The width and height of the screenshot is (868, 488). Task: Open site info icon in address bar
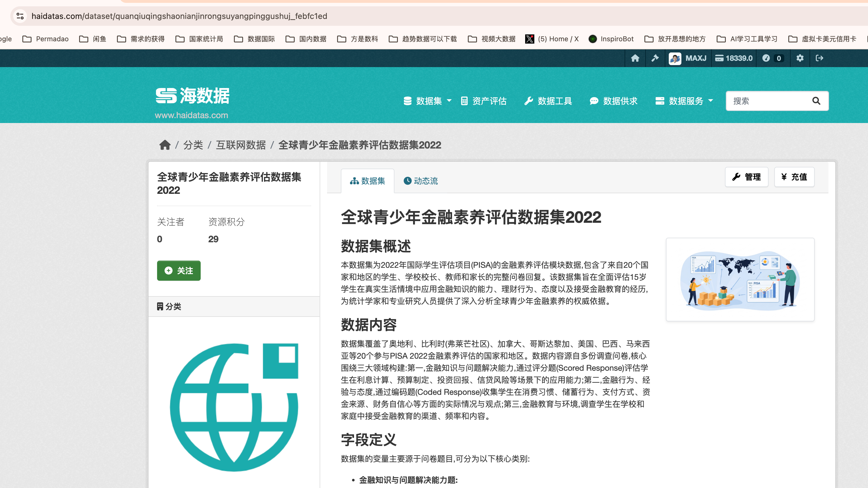[20, 16]
